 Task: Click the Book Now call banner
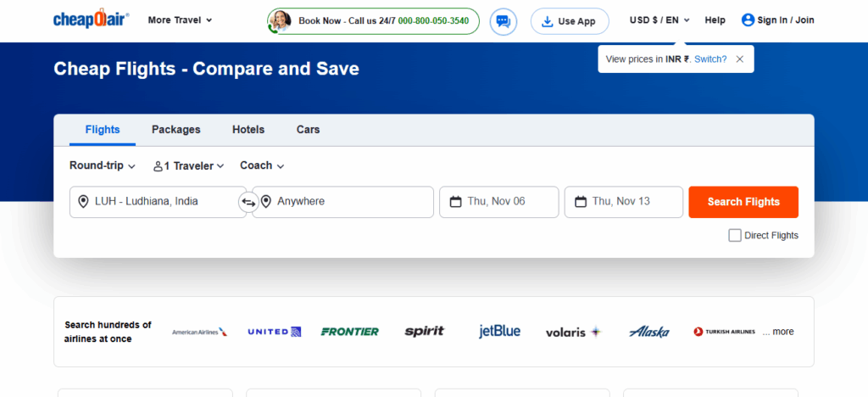tap(373, 21)
